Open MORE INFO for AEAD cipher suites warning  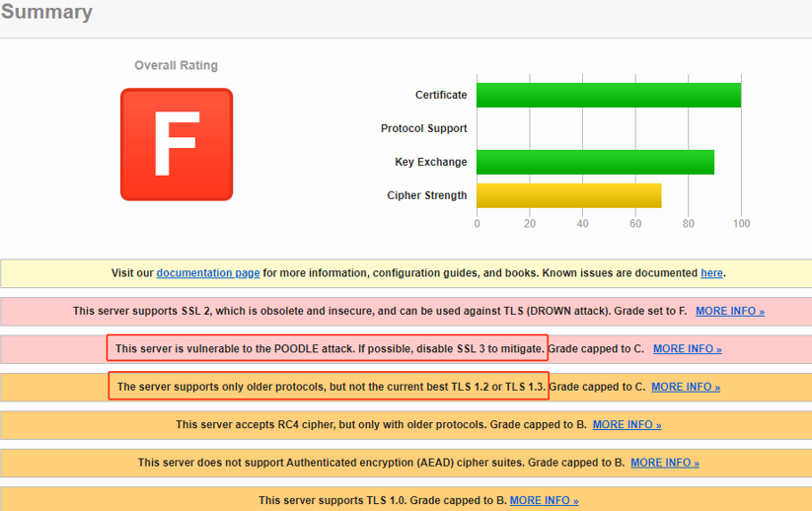click(x=664, y=463)
